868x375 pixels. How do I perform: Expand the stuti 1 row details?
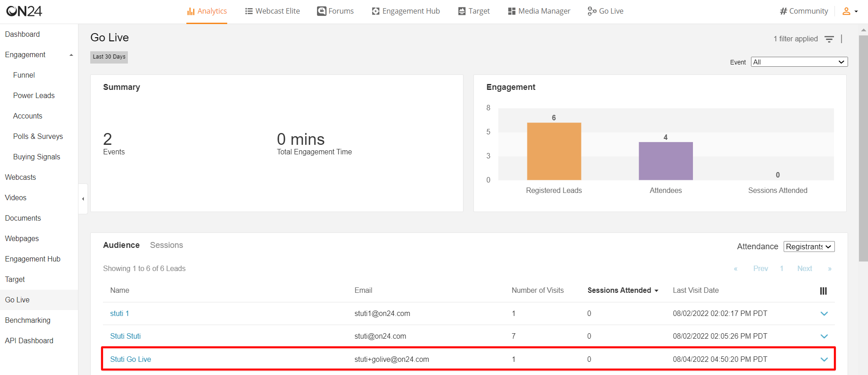point(824,314)
